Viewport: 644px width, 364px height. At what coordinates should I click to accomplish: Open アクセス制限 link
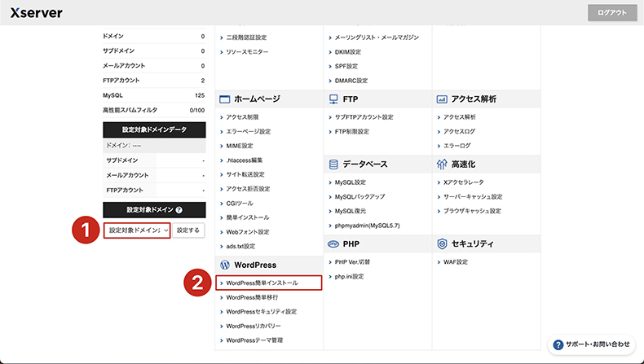[242, 117]
